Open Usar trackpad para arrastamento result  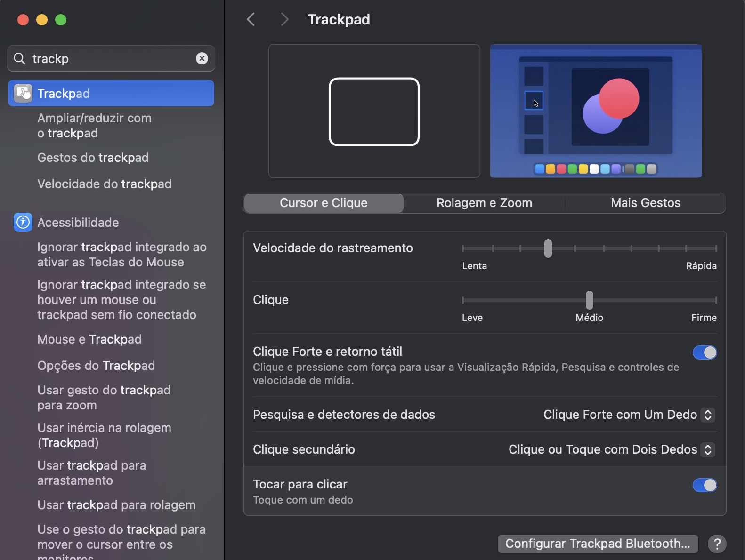[x=91, y=473]
